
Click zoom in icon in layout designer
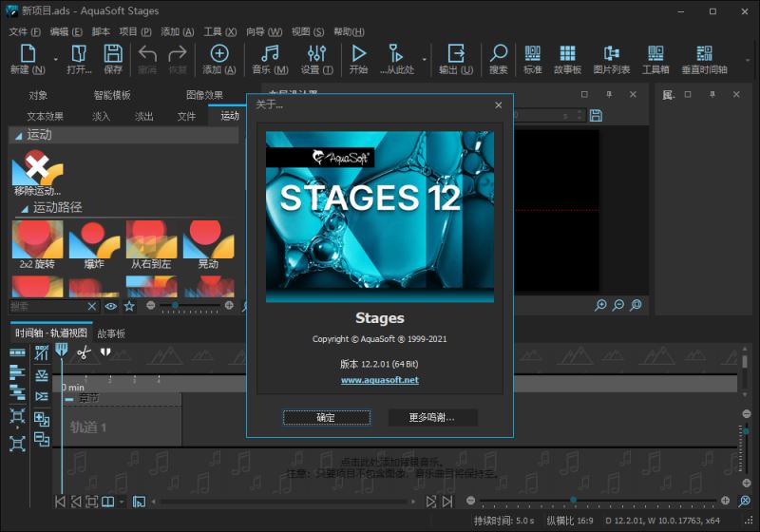pyautogui.click(x=600, y=305)
